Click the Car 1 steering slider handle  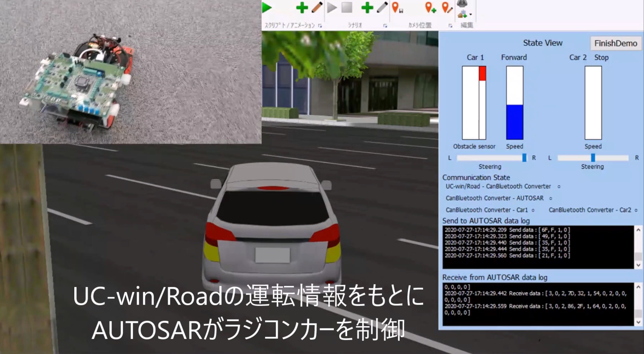coord(524,158)
